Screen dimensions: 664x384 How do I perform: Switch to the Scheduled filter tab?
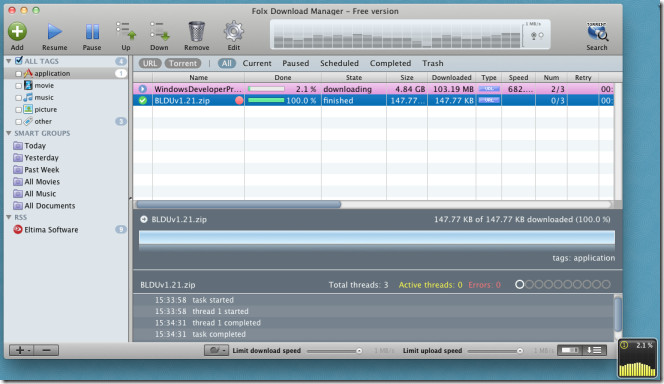point(339,63)
